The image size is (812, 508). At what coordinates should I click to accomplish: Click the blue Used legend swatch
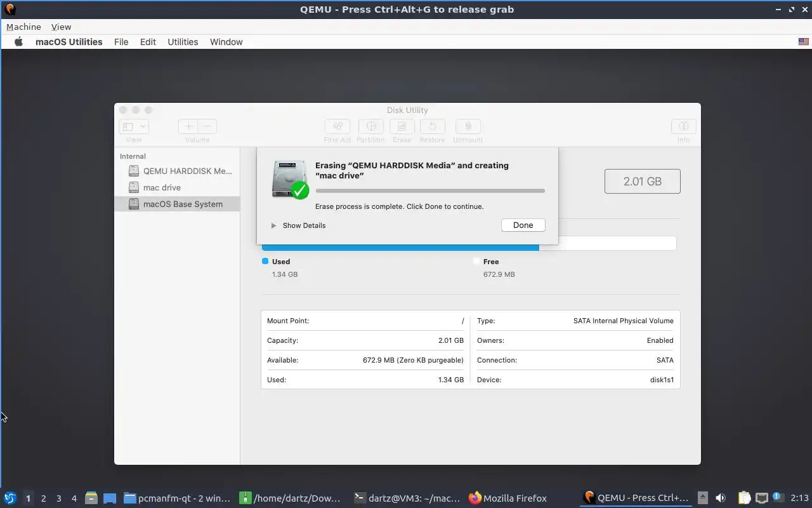click(265, 261)
